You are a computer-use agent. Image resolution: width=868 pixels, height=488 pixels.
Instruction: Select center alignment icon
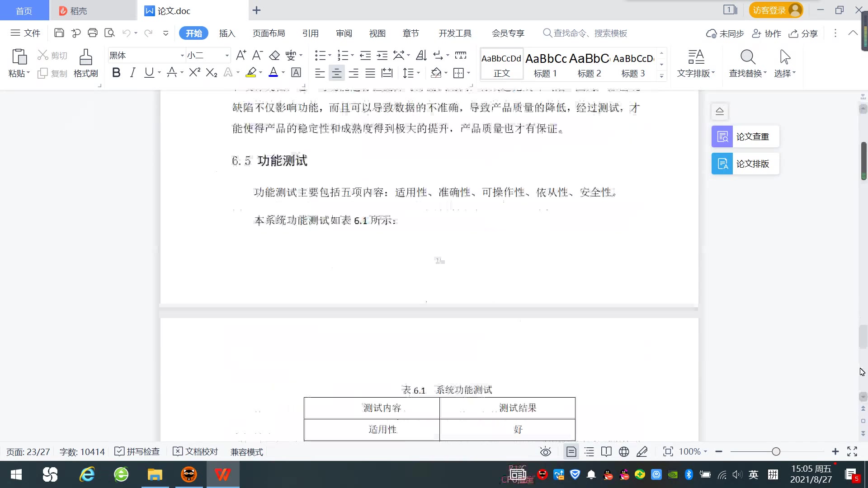[336, 73]
